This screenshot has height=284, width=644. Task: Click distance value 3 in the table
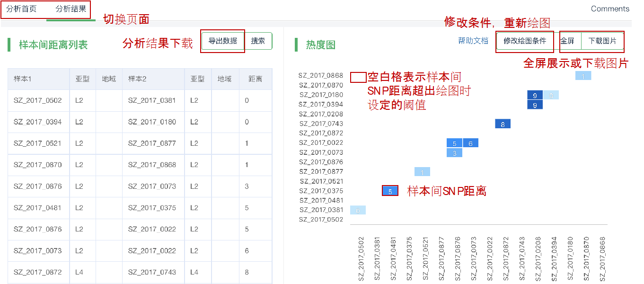247,186
